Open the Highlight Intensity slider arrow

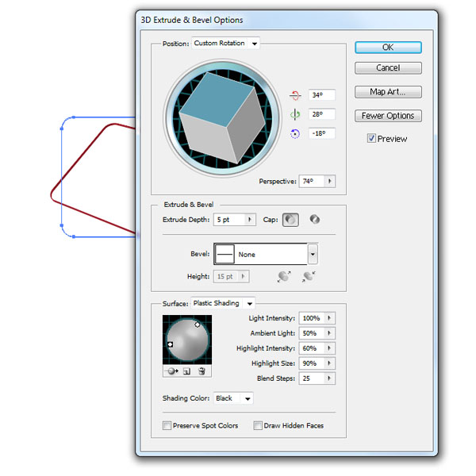329,348
